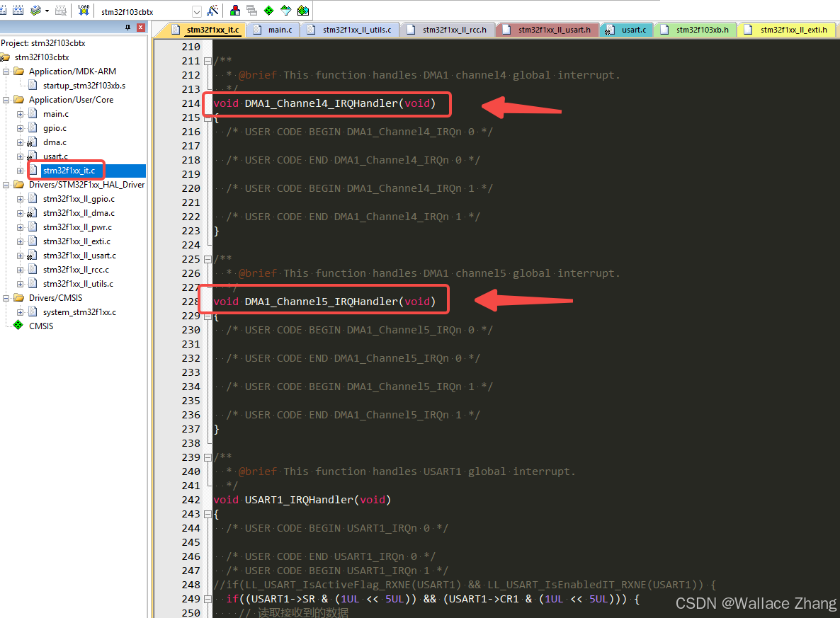The image size is (840, 618).
Task: Collapse USART1_IRQHandler body fold at line 243
Action: (208, 514)
